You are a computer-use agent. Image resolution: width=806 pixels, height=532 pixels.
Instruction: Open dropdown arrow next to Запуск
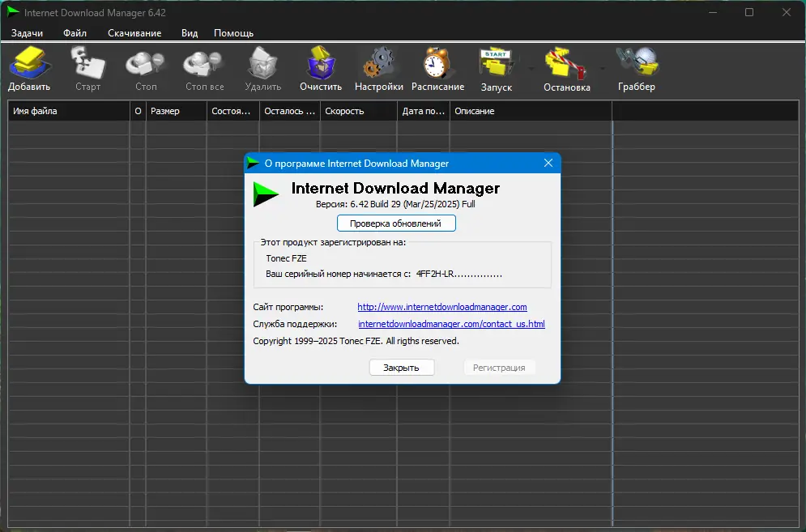point(531,68)
